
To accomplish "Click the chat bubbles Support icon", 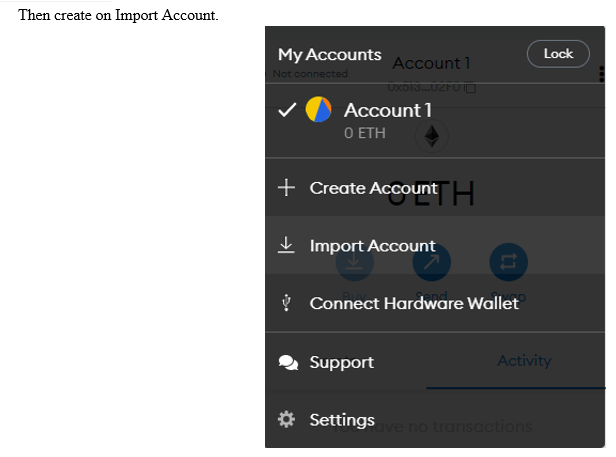I will pos(288,363).
